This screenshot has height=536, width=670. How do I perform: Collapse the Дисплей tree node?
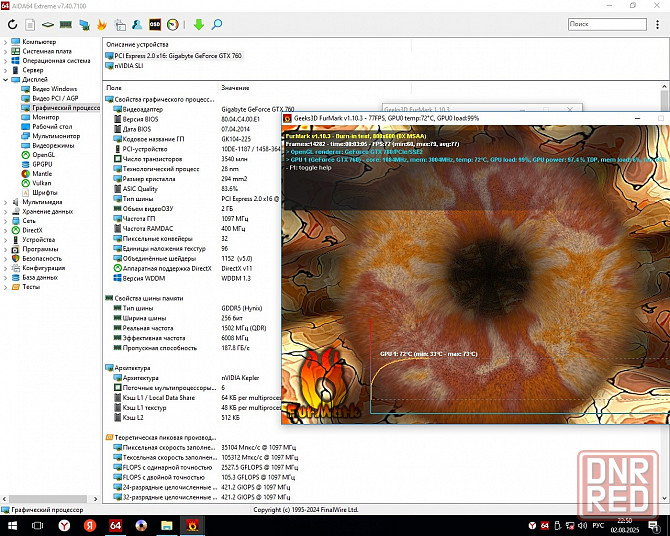[x=6, y=80]
